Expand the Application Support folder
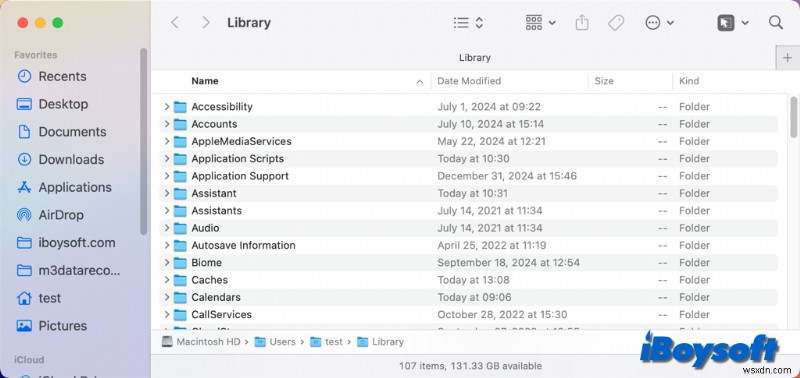The image size is (800, 378). [167, 176]
